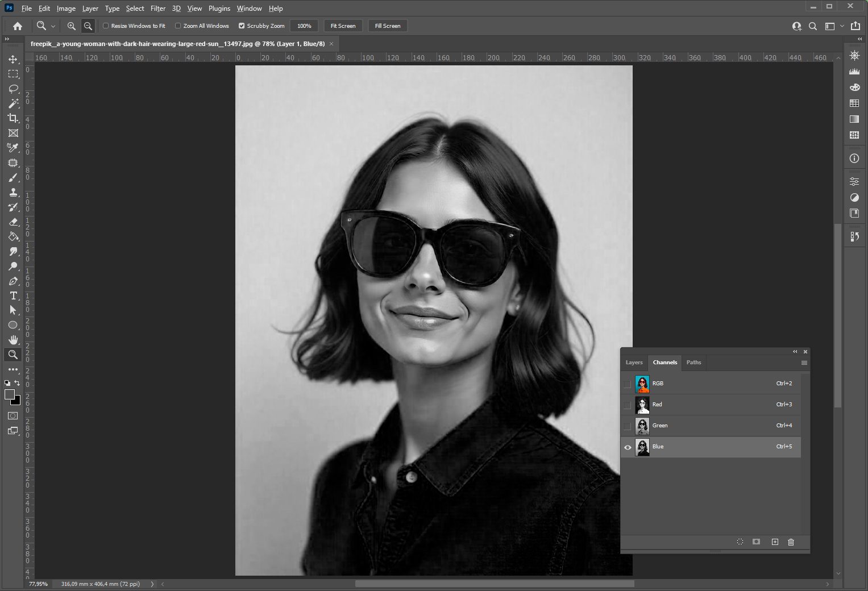Open the Swatches panel icon

pyautogui.click(x=854, y=103)
